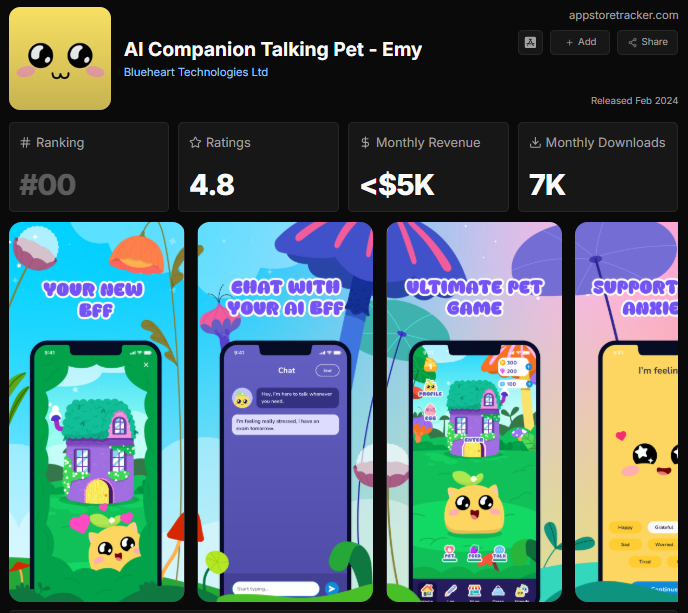Screen dimensions: 688x613
Task: View the 'Chat With Your AI BFF' screenshot
Action: (285, 412)
